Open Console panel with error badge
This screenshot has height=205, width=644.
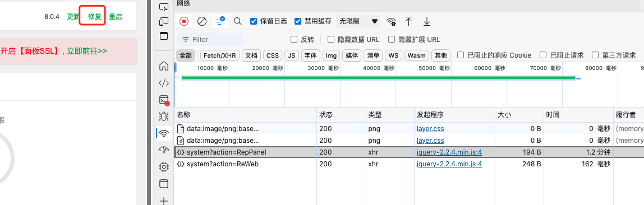coord(164,100)
